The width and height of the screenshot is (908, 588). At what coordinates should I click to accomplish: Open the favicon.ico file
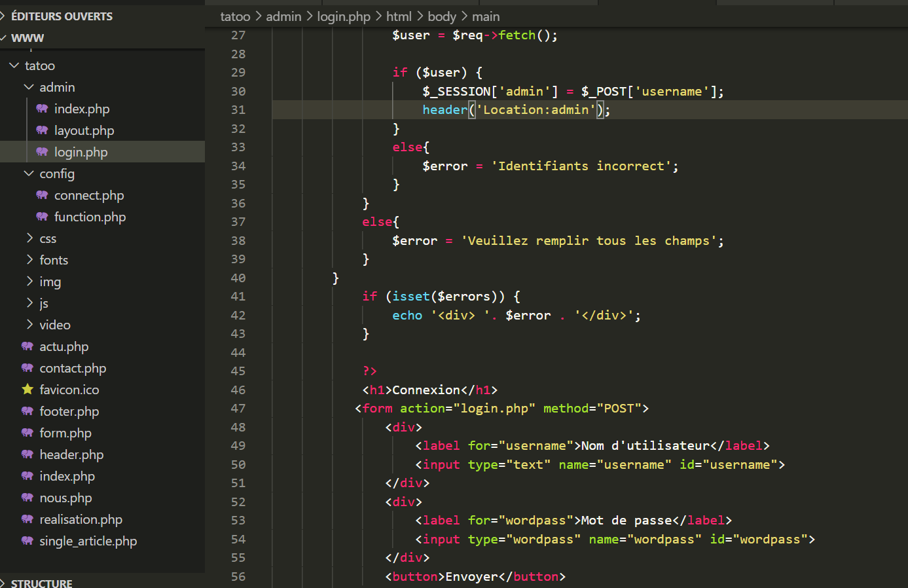[69, 390]
